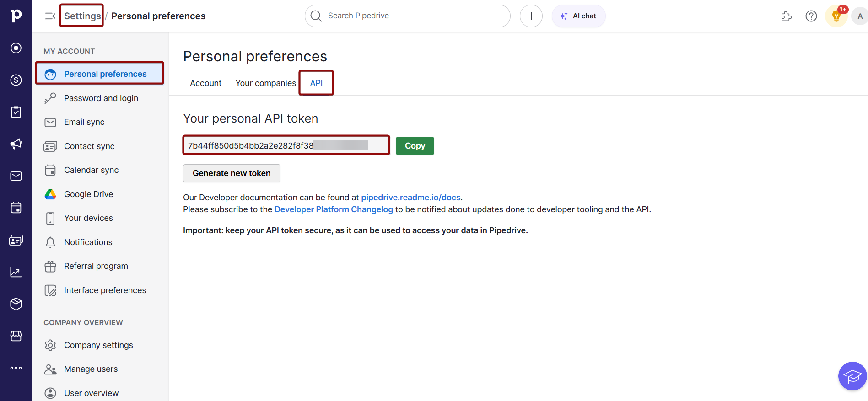The height and width of the screenshot is (401, 868).
Task: Open help via the question mark icon
Action: click(x=811, y=16)
